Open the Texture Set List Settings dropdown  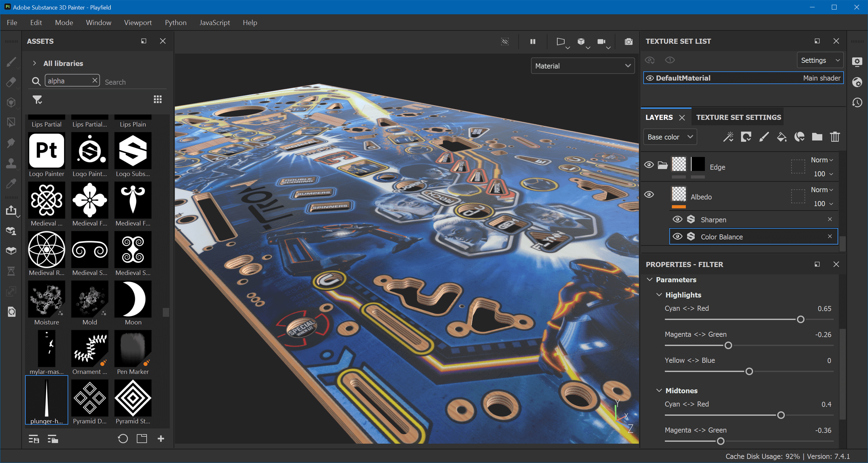[820, 60]
